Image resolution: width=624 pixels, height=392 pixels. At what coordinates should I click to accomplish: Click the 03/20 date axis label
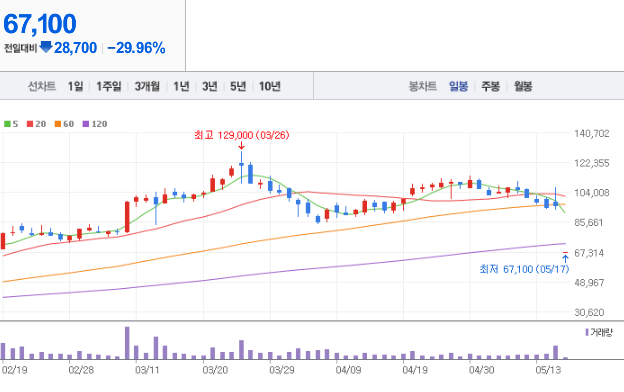(215, 370)
